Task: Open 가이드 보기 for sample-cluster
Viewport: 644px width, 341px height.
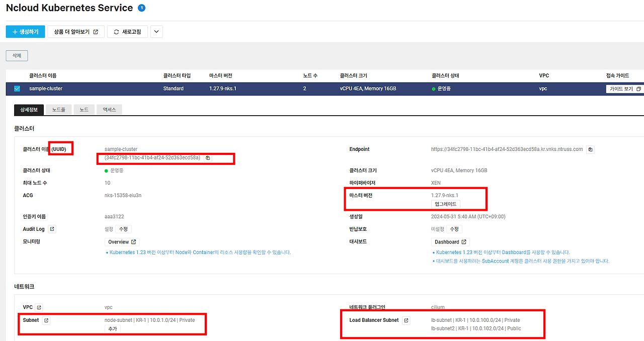Action: pyautogui.click(x=624, y=89)
